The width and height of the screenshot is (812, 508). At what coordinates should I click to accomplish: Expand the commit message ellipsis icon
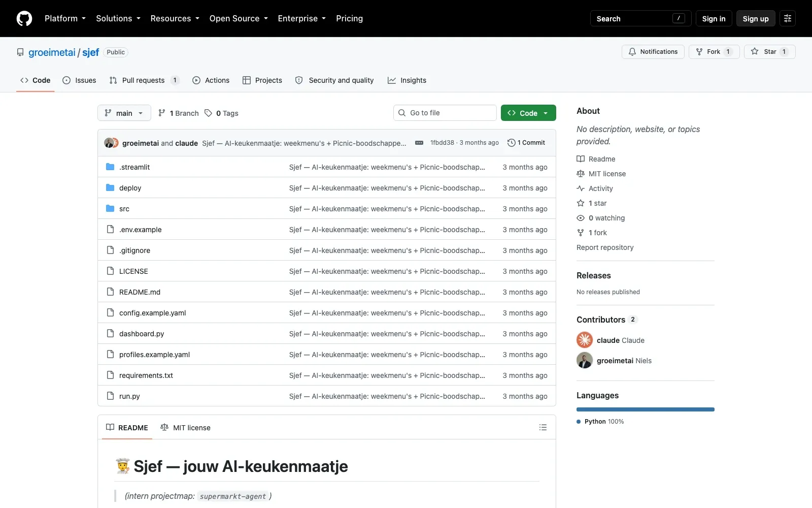pyautogui.click(x=419, y=143)
